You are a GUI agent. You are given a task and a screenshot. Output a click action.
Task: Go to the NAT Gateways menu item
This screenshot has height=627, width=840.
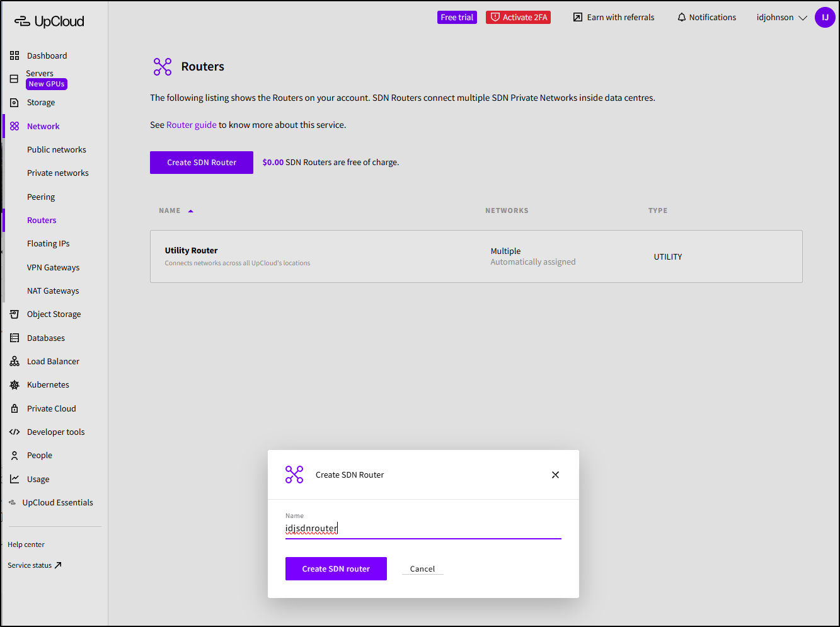coord(53,291)
